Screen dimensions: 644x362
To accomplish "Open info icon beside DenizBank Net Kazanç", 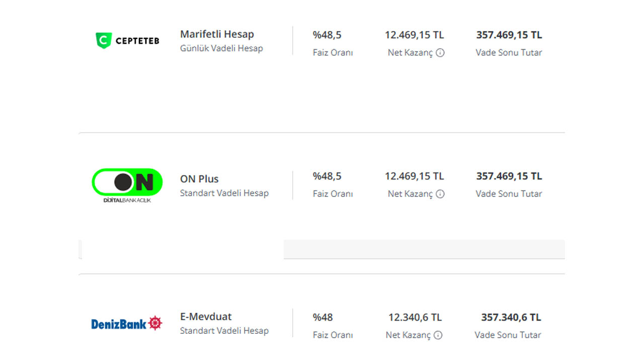I will click(x=438, y=335).
